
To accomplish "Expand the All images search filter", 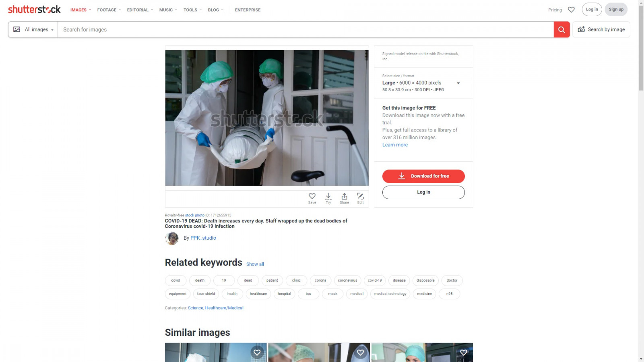I will 33,30.
